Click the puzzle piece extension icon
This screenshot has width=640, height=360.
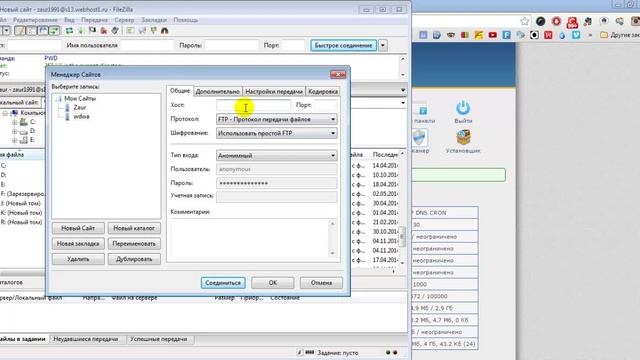tap(588, 21)
